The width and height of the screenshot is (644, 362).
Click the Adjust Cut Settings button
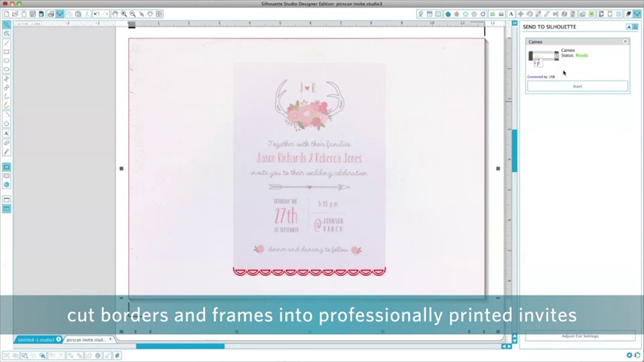click(x=580, y=336)
